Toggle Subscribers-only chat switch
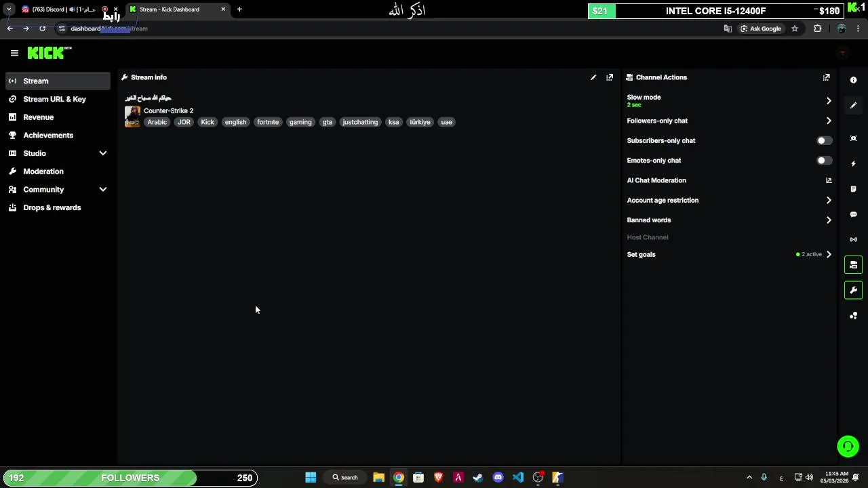The image size is (868, 488). 824,141
